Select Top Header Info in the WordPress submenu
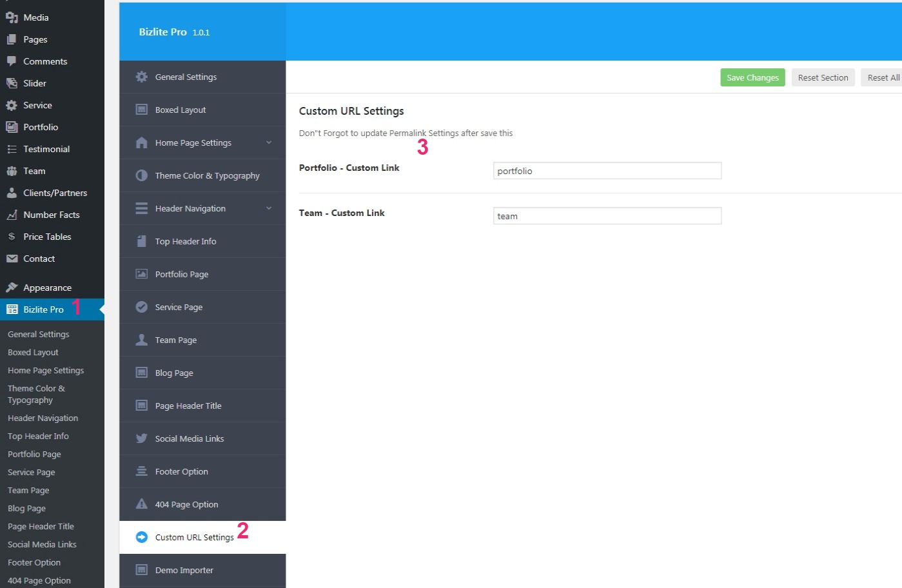The image size is (902, 588). point(38,436)
